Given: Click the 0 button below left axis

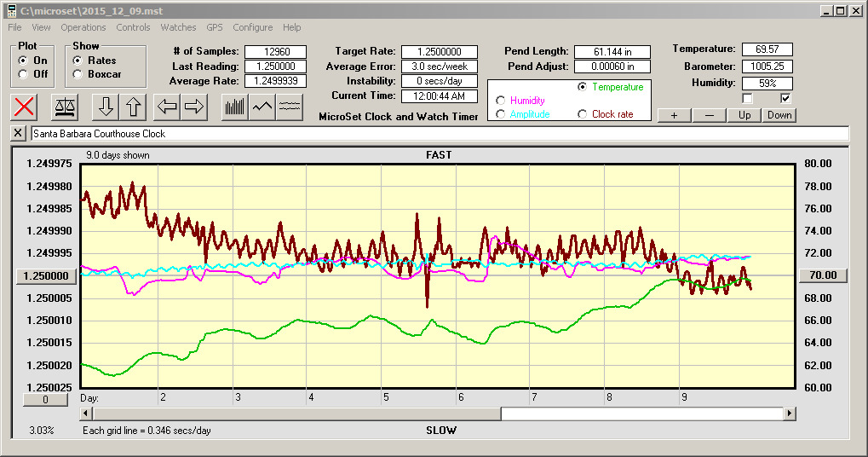Looking at the screenshot, I should (x=45, y=400).
